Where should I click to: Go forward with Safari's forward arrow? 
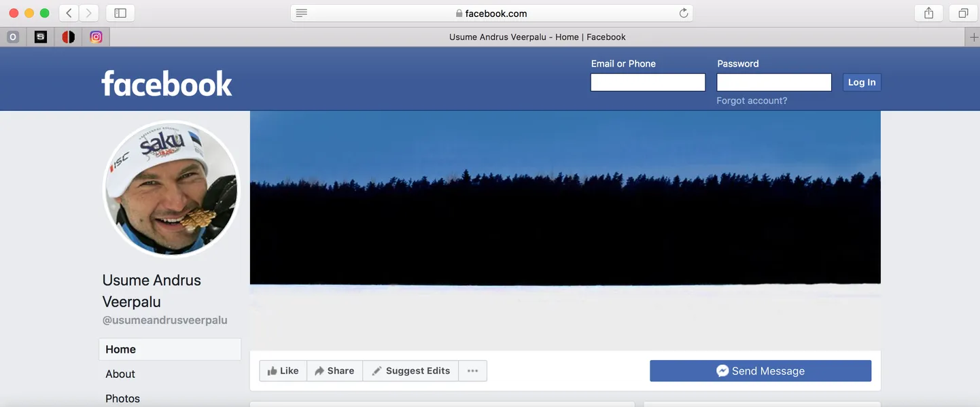[88, 13]
